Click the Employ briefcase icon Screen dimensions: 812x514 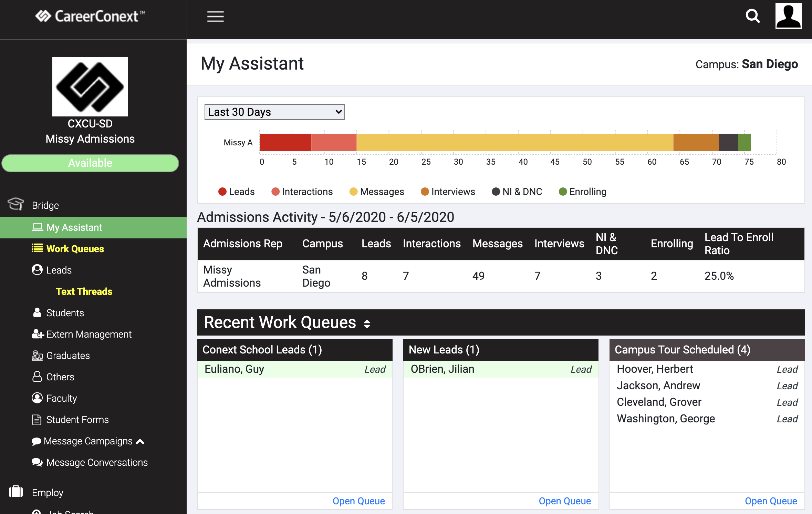coord(16,491)
